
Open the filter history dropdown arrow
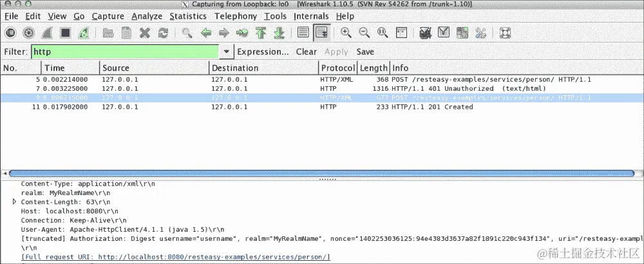coord(226,52)
